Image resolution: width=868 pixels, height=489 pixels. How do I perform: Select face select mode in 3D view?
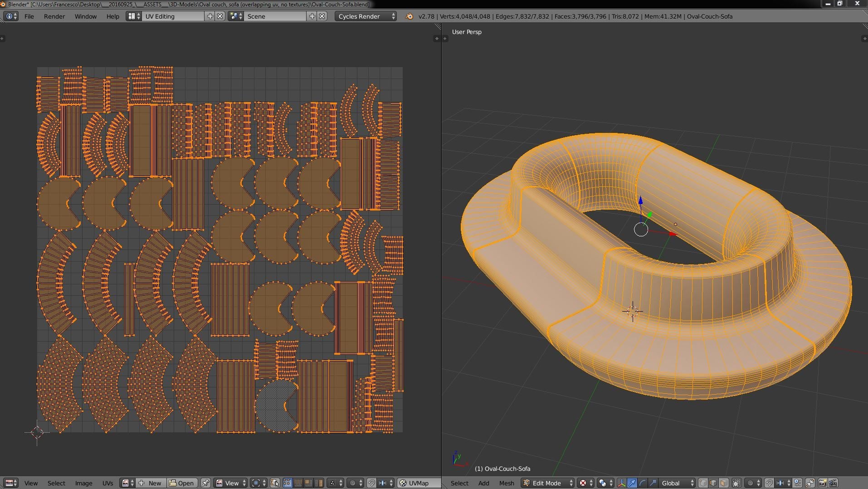[x=724, y=483]
